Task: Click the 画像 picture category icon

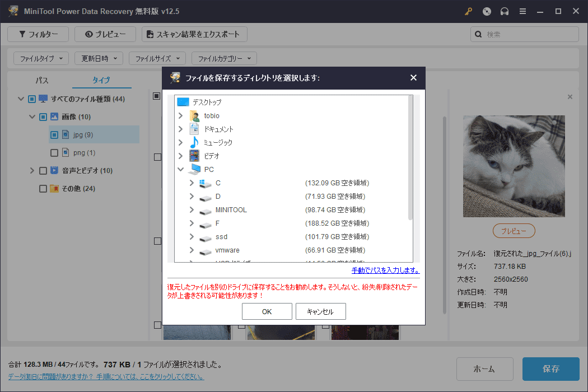Action: [54, 116]
